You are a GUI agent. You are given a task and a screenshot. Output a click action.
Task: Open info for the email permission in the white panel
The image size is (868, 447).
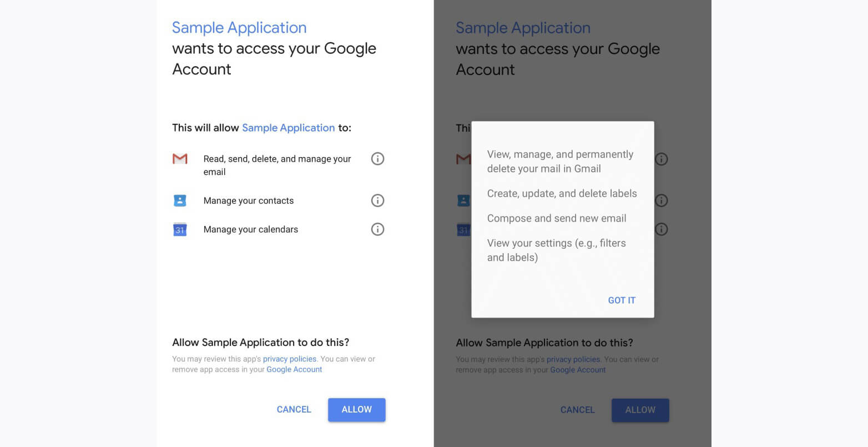click(x=377, y=159)
